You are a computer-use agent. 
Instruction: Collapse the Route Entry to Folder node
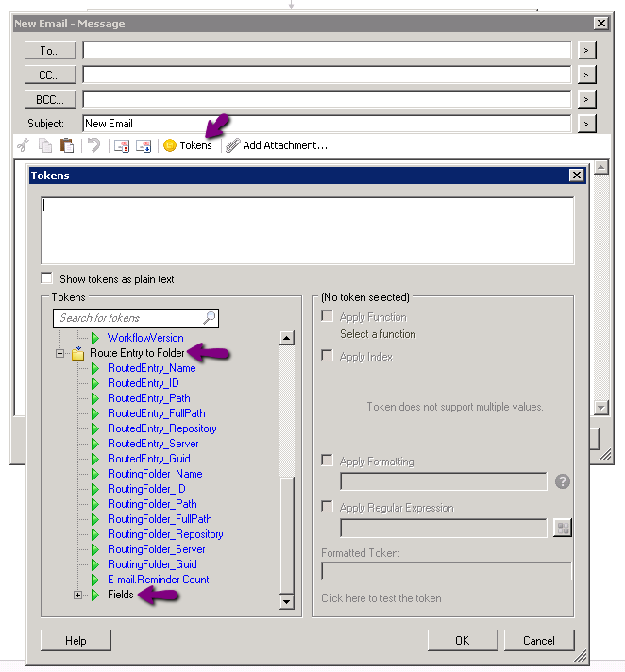pos(60,354)
